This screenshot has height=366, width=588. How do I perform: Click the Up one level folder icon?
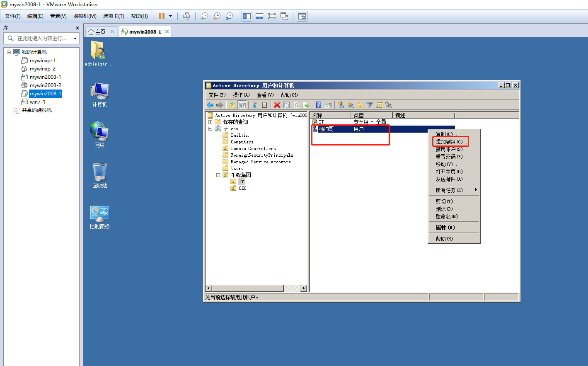click(232, 105)
